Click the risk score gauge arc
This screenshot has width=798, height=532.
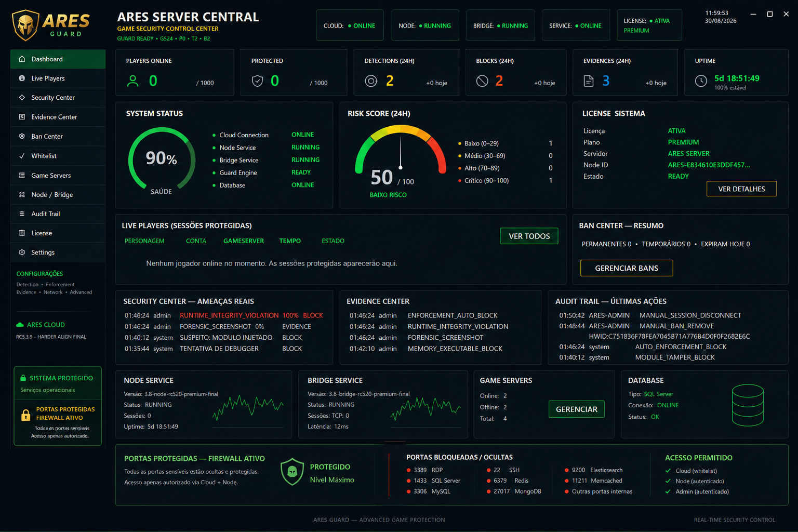(x=401, y=149)
